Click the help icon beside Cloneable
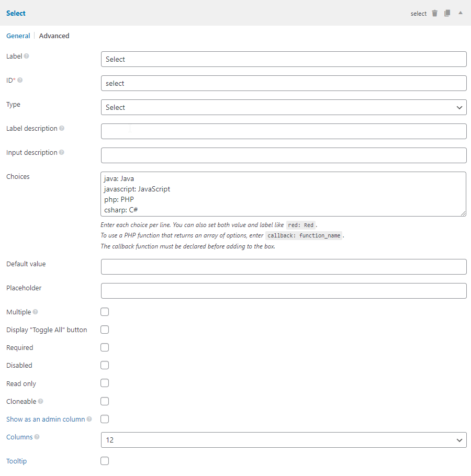The width and height of the screenshot is (471, 476). [x=40, y=401]
